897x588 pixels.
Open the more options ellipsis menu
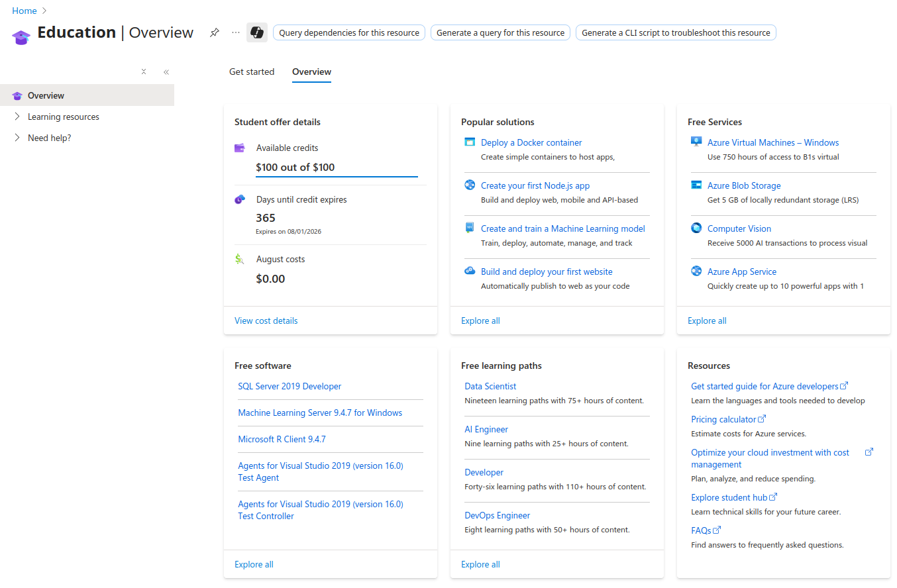(x=236, y=32)
